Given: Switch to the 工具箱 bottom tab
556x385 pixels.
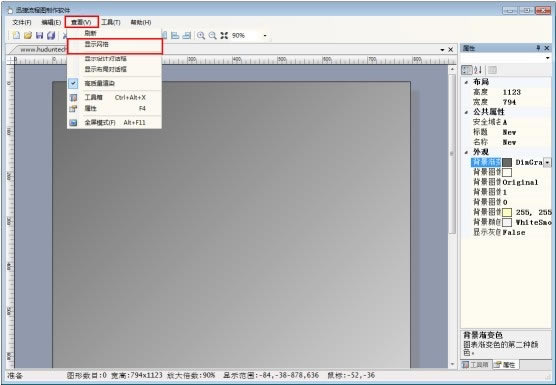Looking at the screenshot, I should pyautogui.click(x=476, y=364).
